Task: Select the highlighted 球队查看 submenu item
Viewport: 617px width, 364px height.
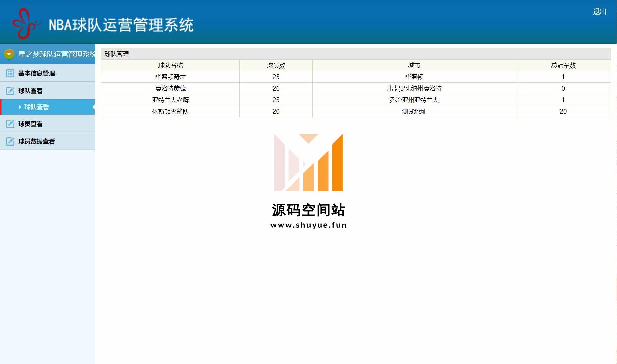Action: point(37,107)
